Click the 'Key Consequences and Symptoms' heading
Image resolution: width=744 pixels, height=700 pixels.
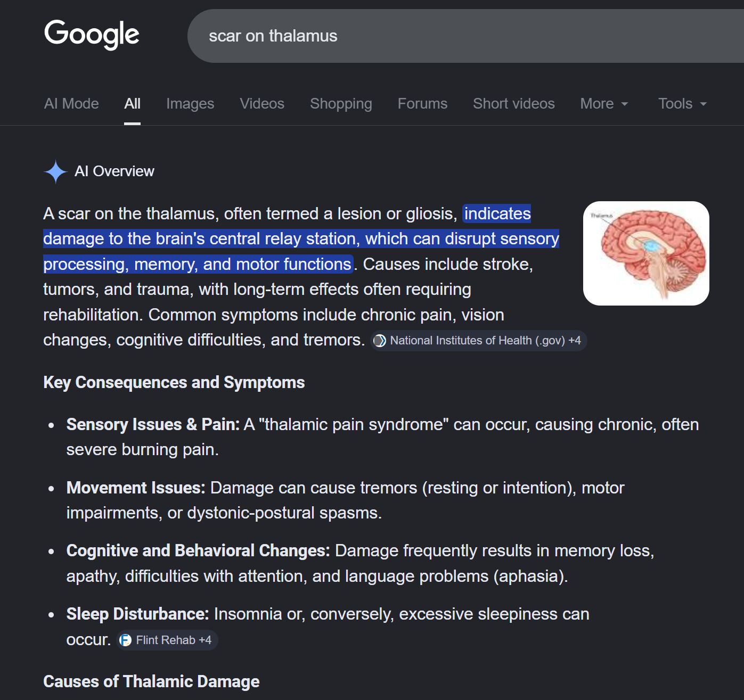click(174, 382)
